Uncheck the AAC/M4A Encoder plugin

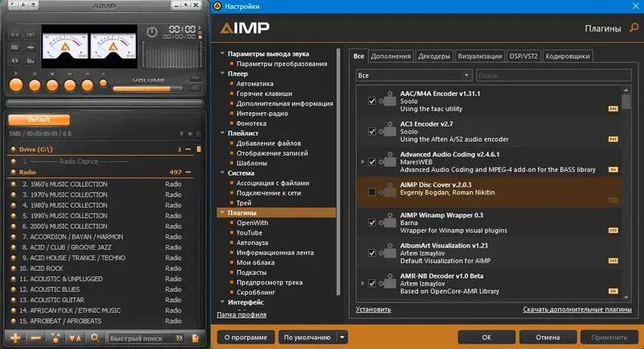(x=372, y=101)
